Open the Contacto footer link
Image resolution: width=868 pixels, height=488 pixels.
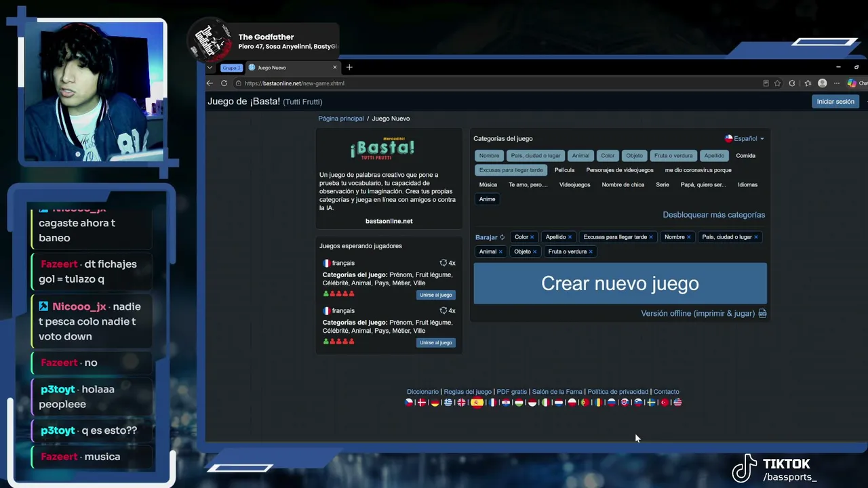point(666,392)
